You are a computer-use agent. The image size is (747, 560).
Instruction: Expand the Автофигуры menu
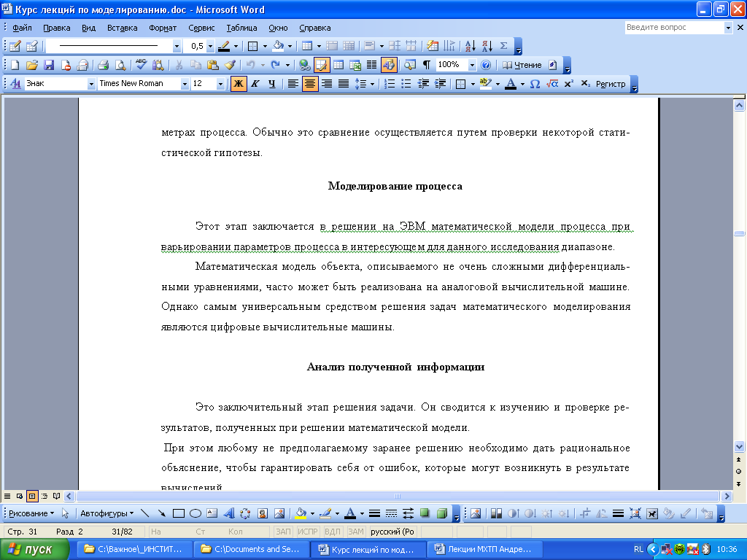coord(107,513)
